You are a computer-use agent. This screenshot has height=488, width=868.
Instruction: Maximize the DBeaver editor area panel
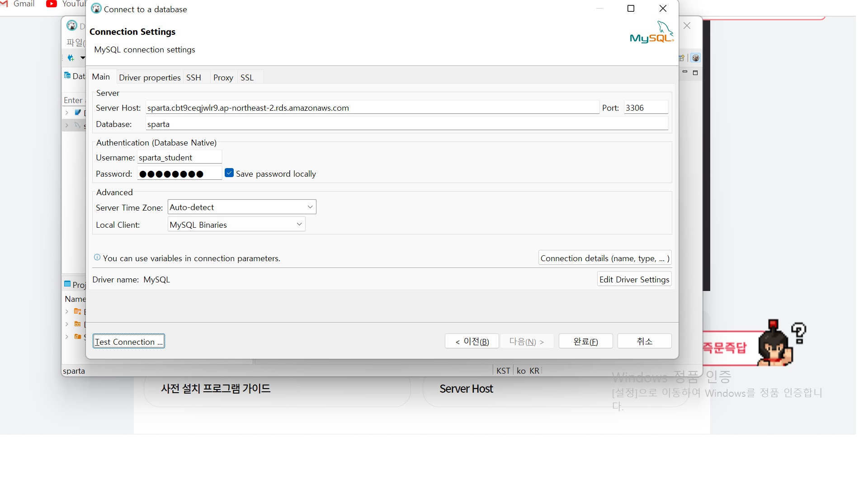(695, 73)
